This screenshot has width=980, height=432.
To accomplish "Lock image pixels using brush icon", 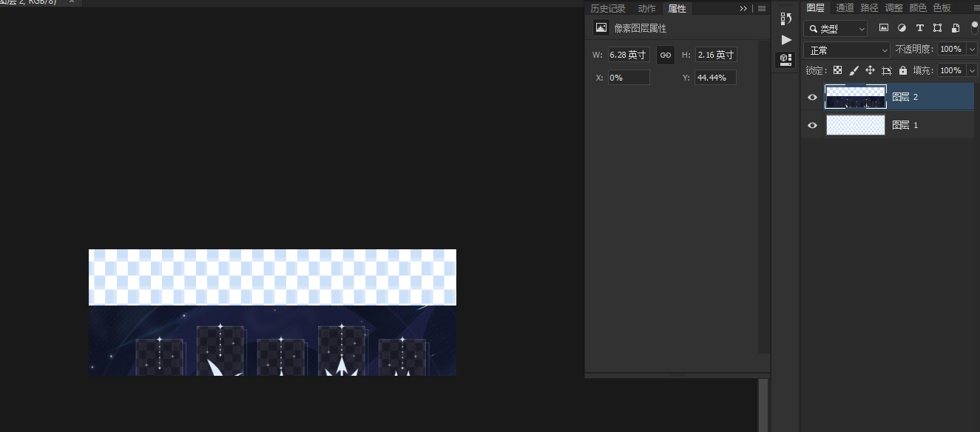I will click(x=854, y=70).
